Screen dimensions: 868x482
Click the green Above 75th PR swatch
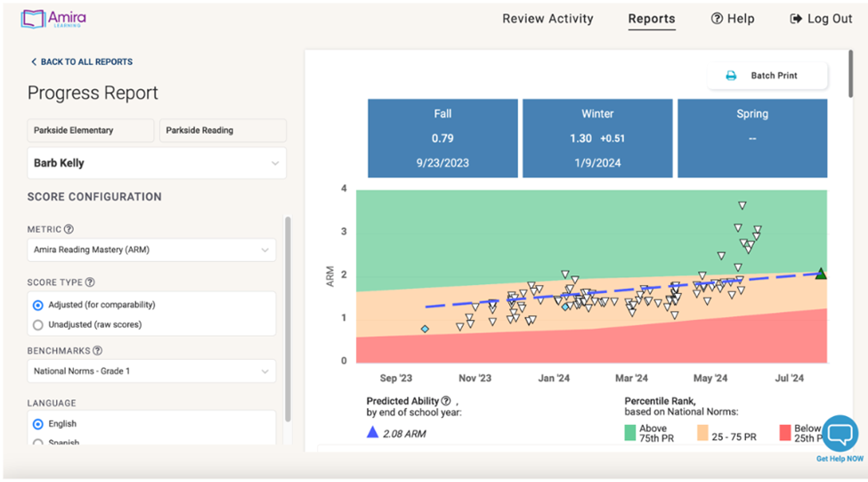[x=629, y=433]
